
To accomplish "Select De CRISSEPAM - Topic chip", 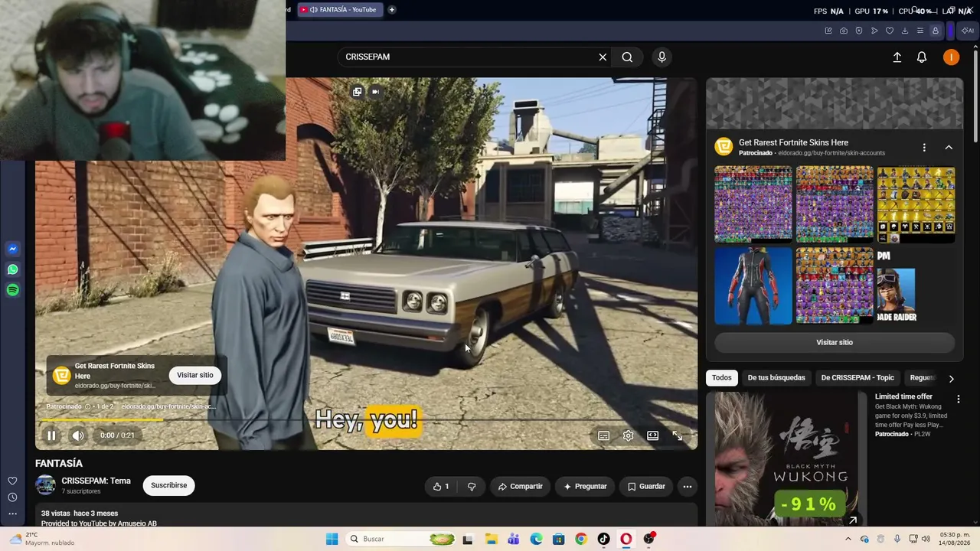I will [x=857, y=377].
